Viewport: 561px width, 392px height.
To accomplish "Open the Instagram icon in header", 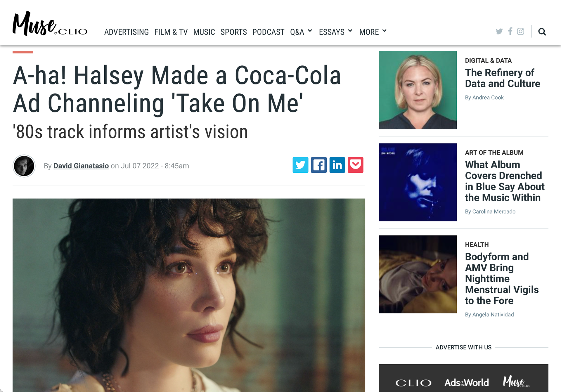I will pos(520,31).
